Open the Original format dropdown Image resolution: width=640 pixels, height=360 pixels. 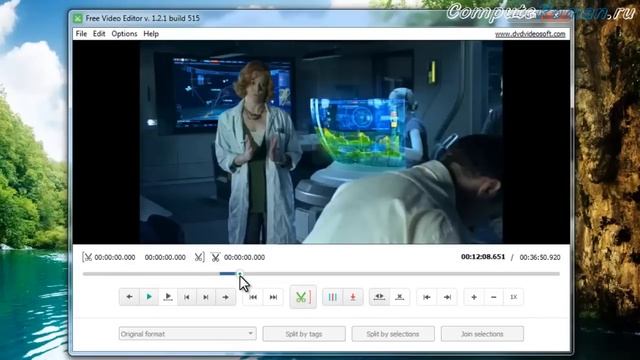tap(187, 333)
